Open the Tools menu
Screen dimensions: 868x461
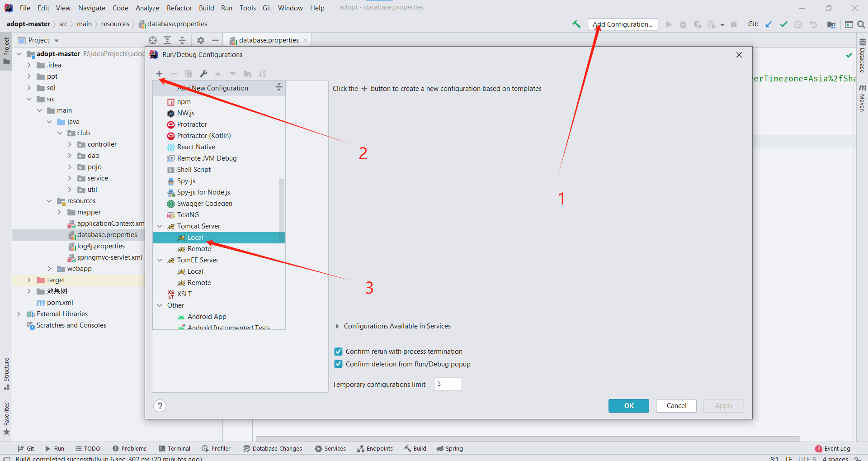point(247,8)
